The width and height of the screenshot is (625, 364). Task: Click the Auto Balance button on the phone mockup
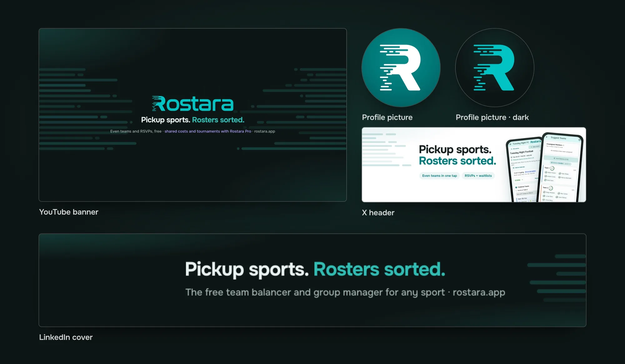(x=561, y=159)
